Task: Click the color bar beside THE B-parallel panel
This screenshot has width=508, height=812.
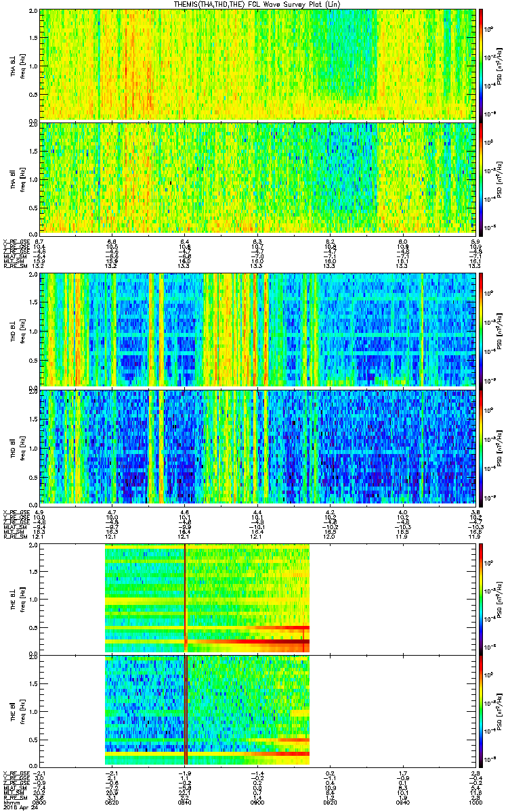Action: [482, 710]
